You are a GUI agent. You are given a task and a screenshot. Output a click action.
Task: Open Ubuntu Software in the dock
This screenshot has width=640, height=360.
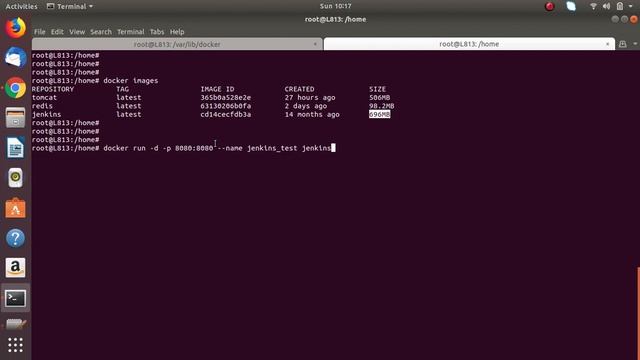16,208
